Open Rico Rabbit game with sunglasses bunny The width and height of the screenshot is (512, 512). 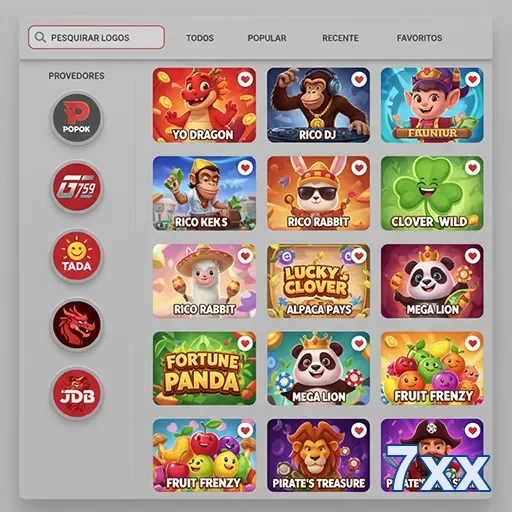[x=318, y=193]
